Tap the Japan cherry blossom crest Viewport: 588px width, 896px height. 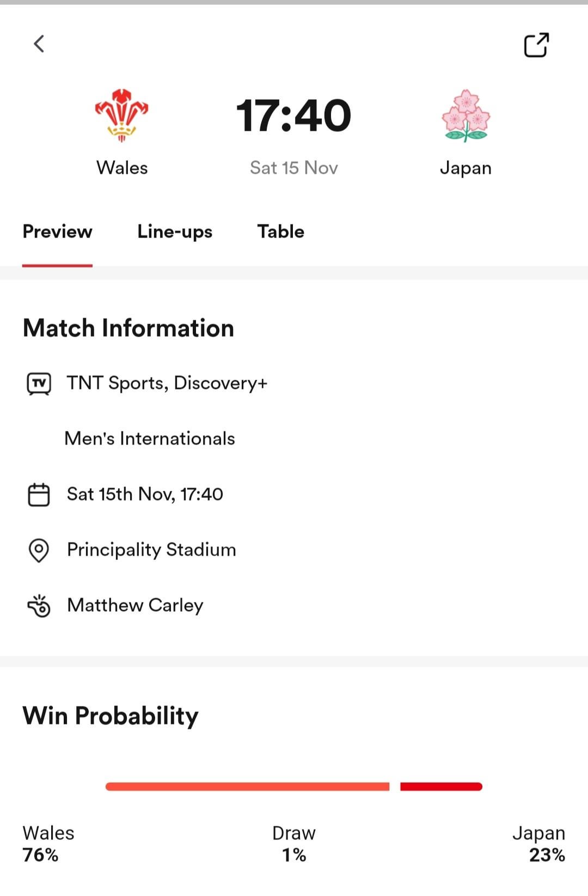click(x=465, y=116)
